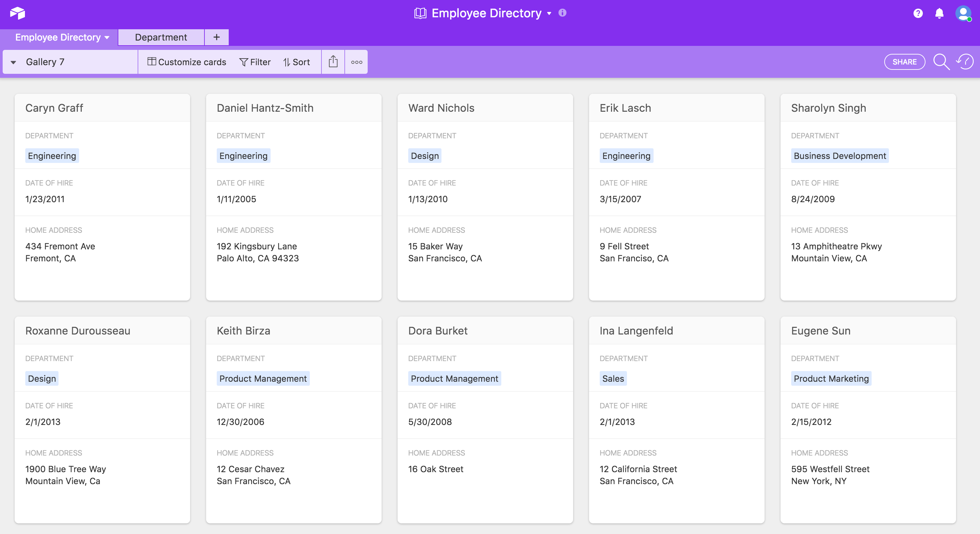Click the info icon next to title
The image size is (980, 534).
pyautogui.click(x=564, y=13)
